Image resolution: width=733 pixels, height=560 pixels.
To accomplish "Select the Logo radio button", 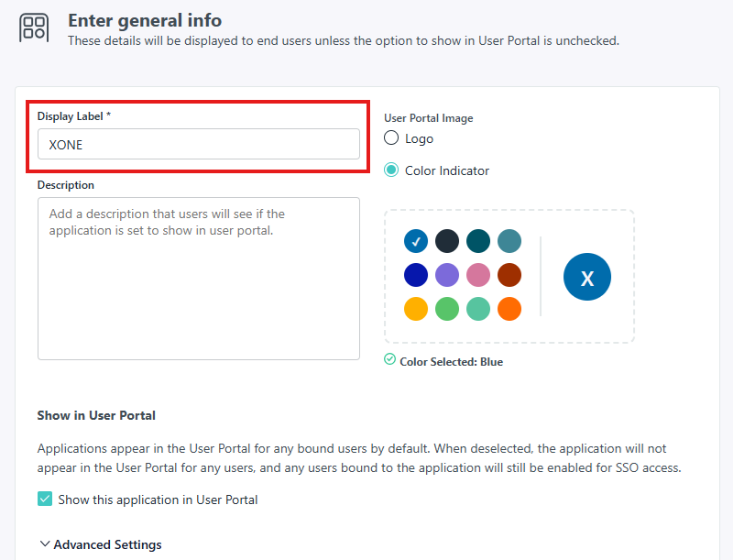I will click(391, 138).
